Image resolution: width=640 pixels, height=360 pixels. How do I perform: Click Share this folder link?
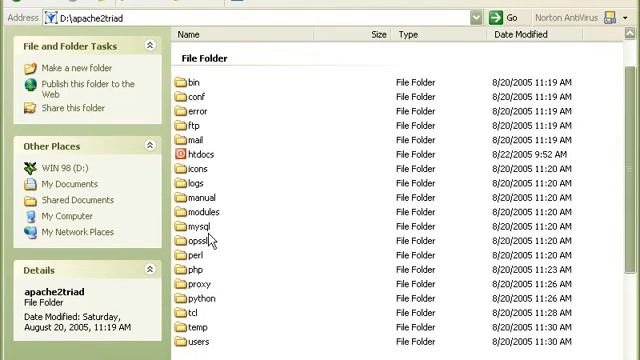click(x=73, y=108)
